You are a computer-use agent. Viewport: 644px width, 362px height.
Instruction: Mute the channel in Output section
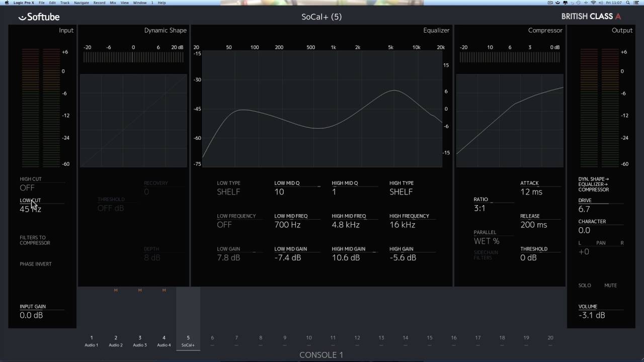[610, 286]
